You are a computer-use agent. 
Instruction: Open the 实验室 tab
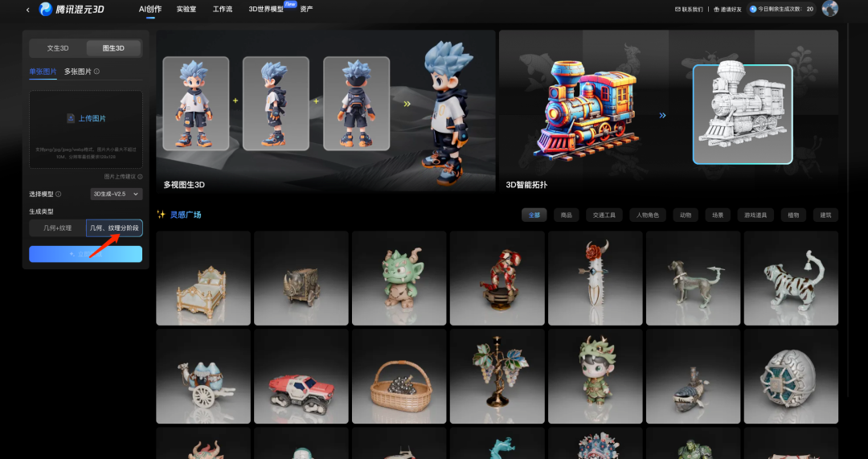tap(186, 9)
